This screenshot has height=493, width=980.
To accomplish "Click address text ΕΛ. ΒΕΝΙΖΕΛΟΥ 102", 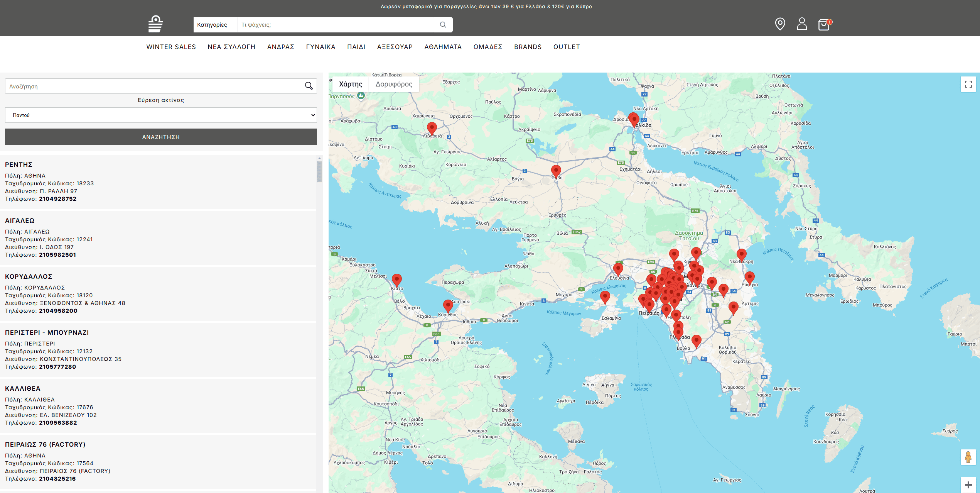I will (x=68, y=415).
